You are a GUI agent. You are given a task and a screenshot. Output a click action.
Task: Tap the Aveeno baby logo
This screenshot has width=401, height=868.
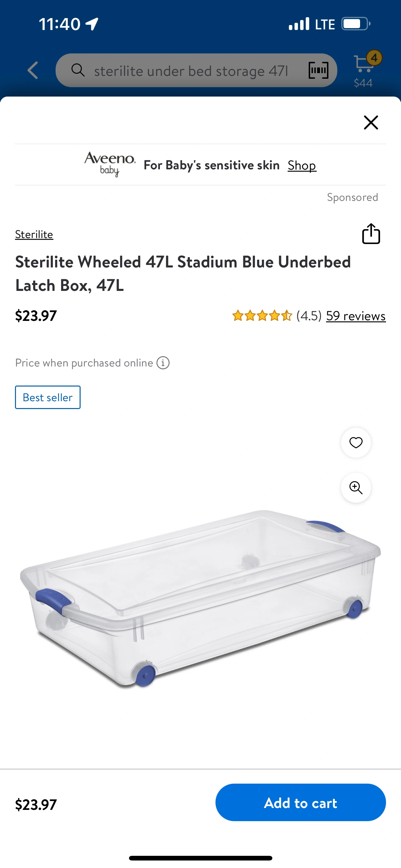[110, 164]
